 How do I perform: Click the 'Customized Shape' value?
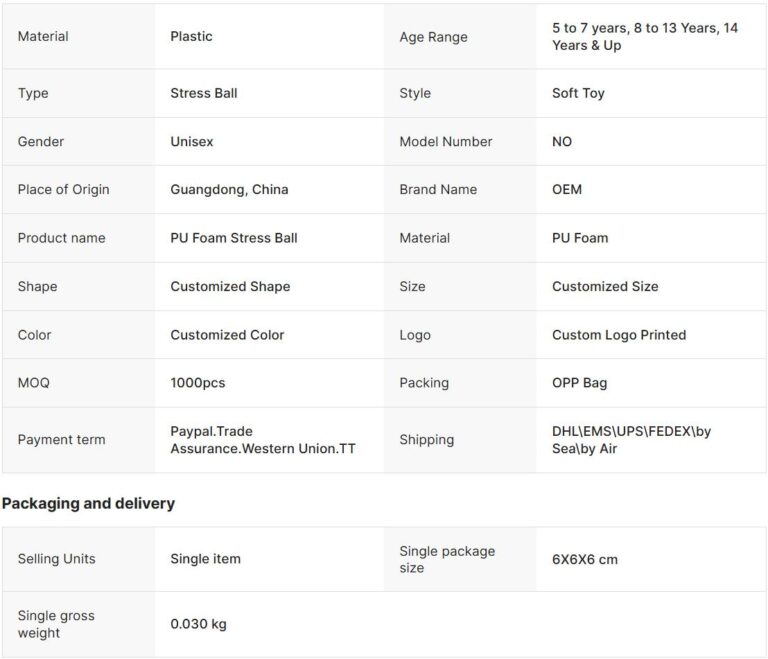pyautogui.click(x=230, y=287)
